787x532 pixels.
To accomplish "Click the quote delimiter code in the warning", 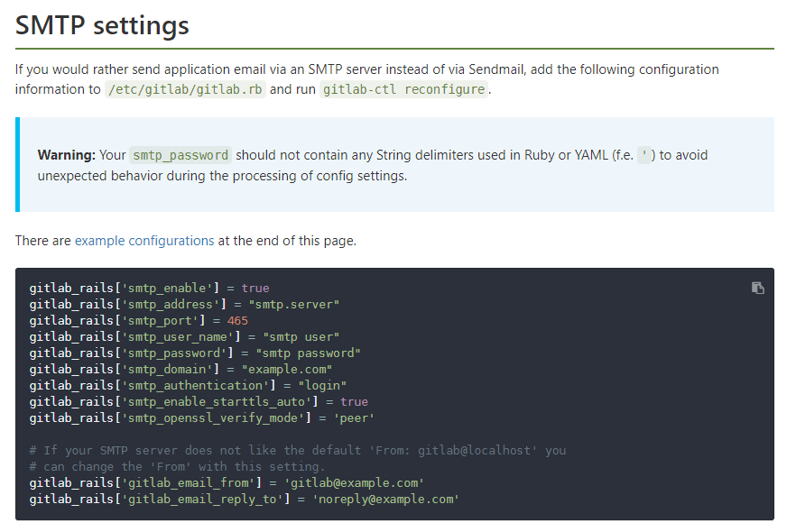I will tap(644, 154).
